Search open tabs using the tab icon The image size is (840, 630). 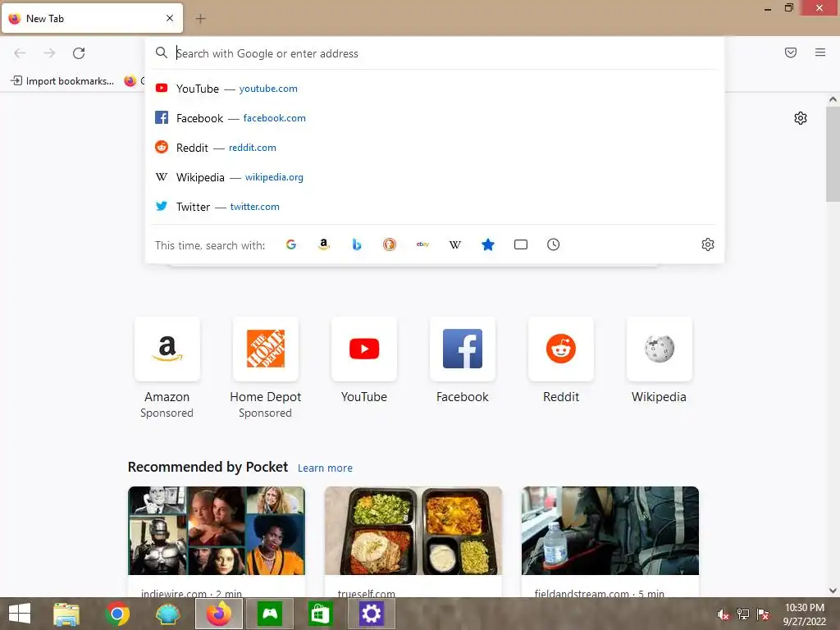[521, 244]
